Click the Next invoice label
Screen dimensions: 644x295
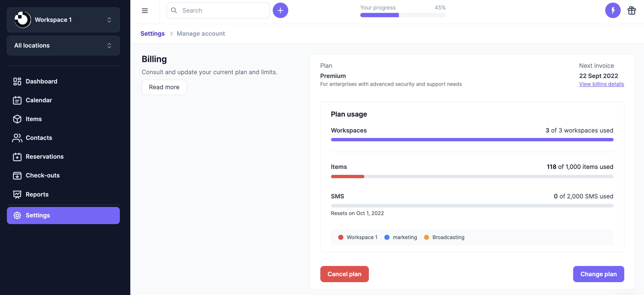(x=596, y=66)
